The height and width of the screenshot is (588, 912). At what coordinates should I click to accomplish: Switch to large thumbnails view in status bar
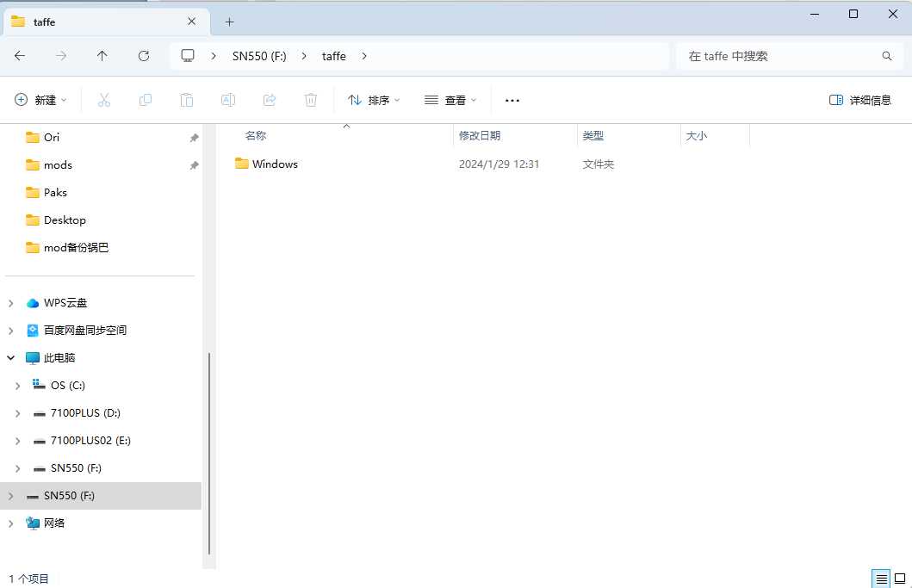pos(899,579)
